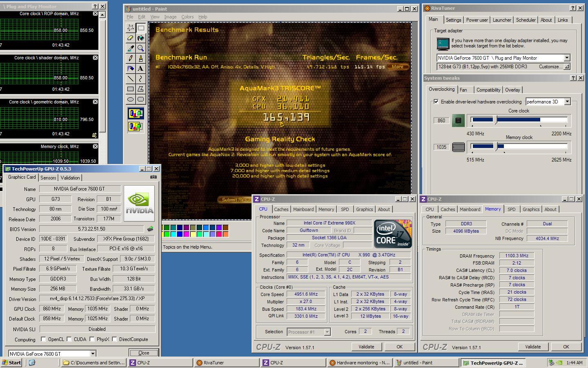Select the Pencil tool in Paint

tap(131, 58)
